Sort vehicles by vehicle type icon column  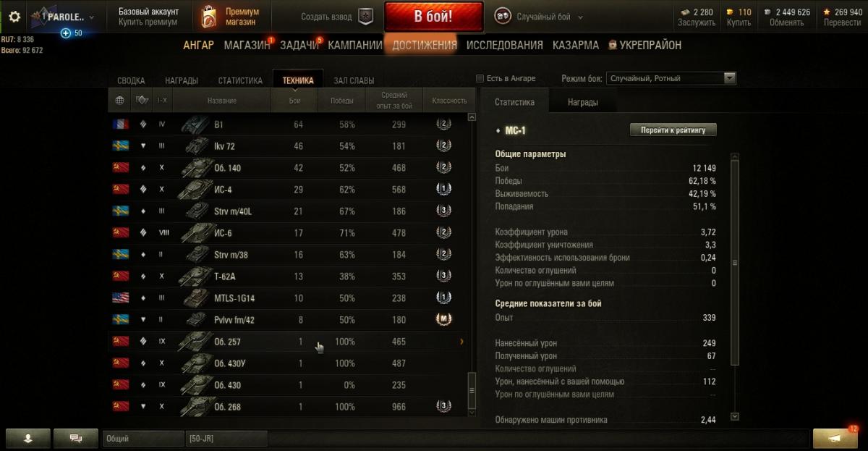tap(142, 101)
